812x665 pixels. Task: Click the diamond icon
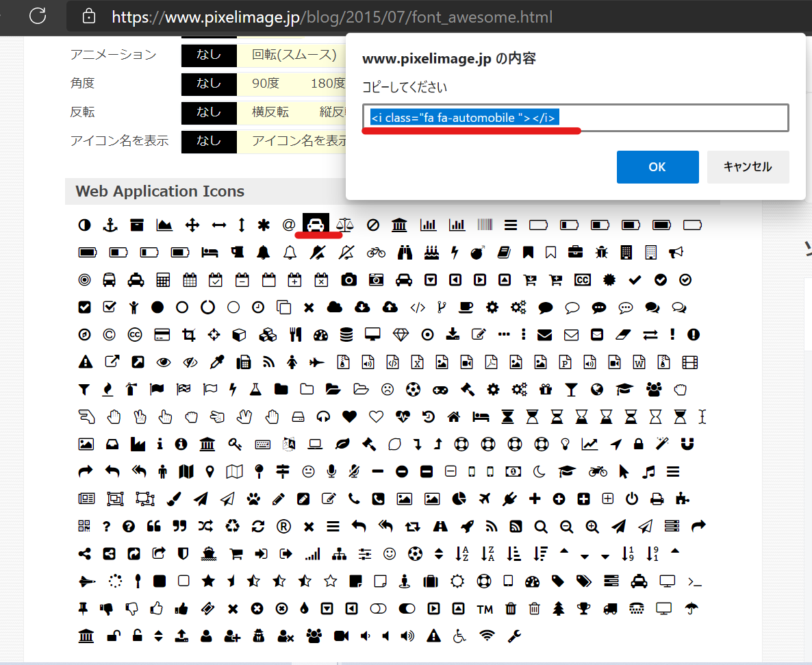click(x=401, y=335)
